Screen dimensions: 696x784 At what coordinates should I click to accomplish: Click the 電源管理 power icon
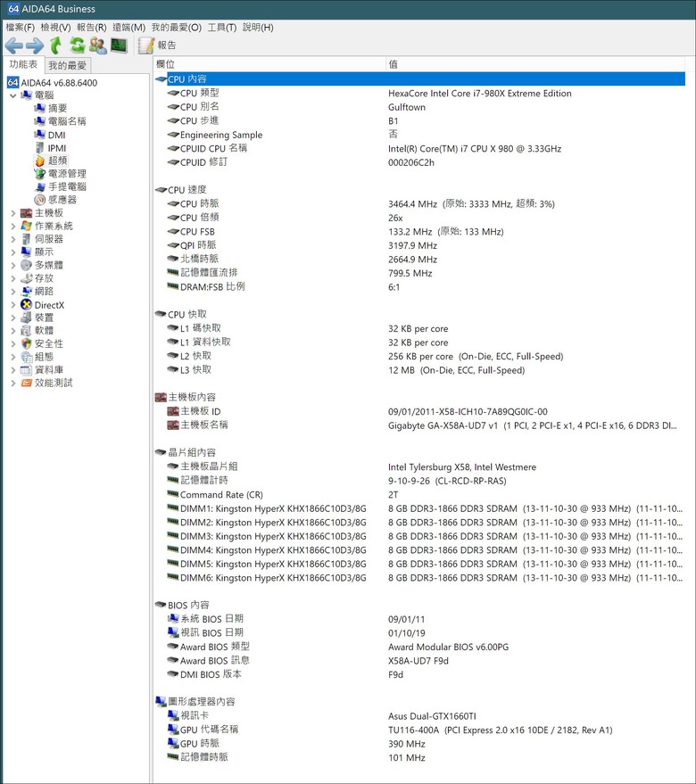pos(39,174)
